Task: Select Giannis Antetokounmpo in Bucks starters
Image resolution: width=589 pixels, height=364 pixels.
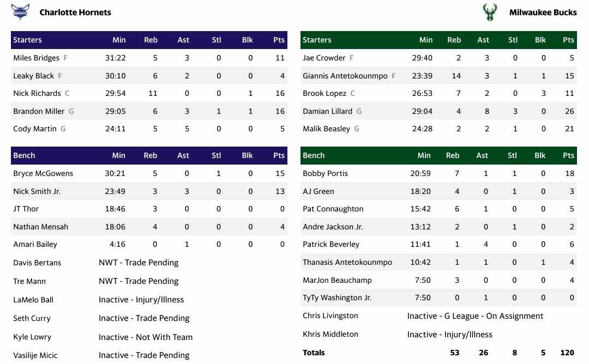Action: [x=345, y=76]
